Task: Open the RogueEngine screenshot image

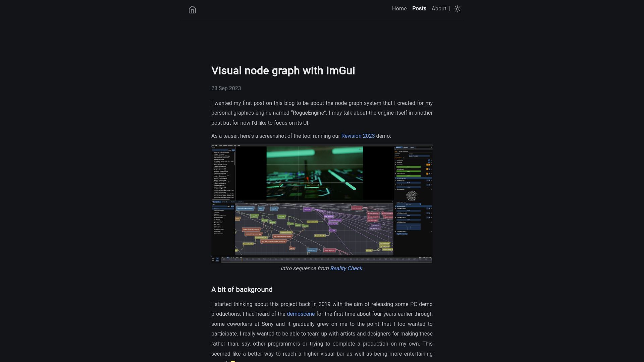Action: [x=322, y=204]
